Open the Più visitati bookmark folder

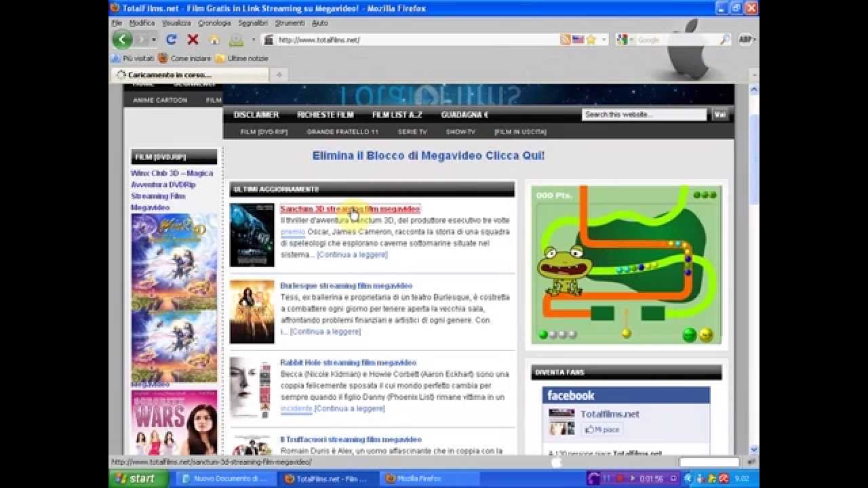[133, 58]
